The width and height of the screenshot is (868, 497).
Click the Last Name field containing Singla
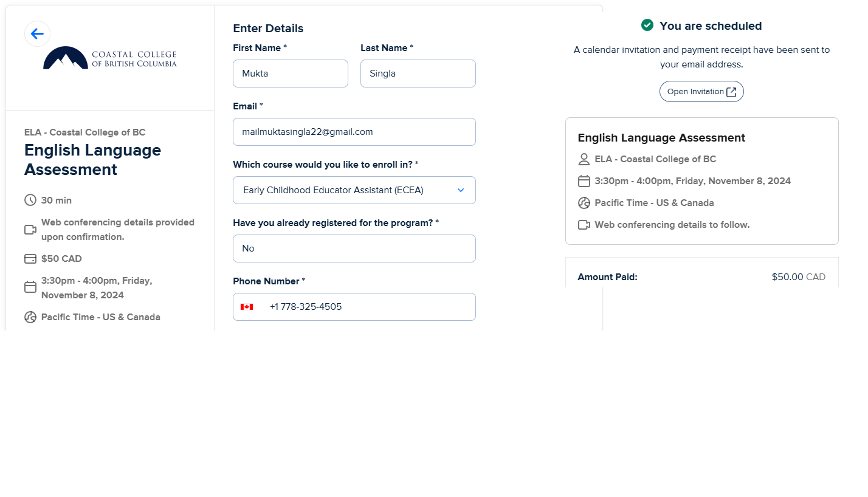[418, 74]
